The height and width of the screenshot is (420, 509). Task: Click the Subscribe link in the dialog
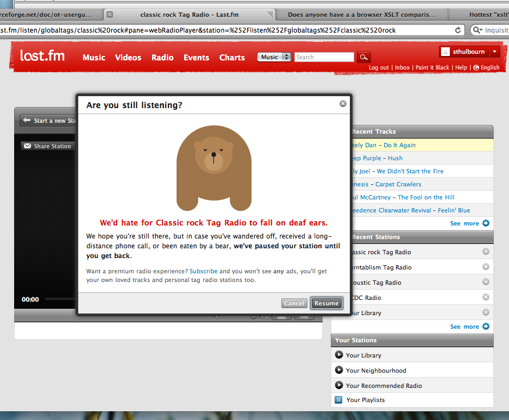click(204, 271)
